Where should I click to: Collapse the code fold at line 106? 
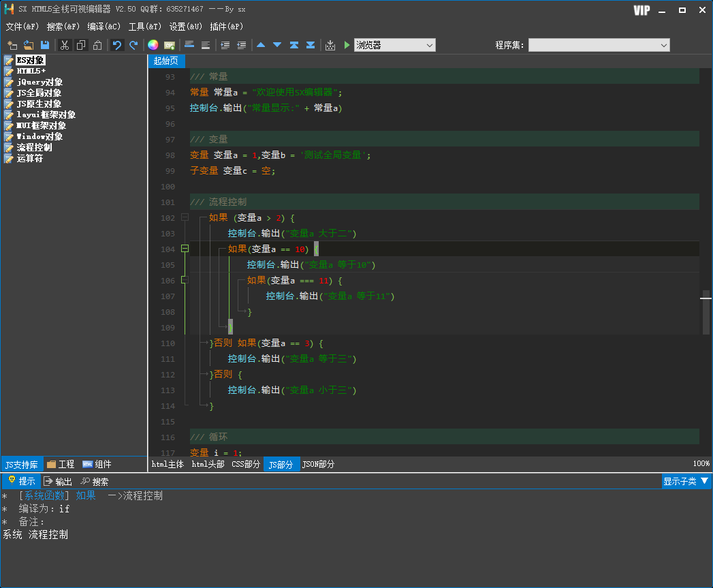[185, 280]
